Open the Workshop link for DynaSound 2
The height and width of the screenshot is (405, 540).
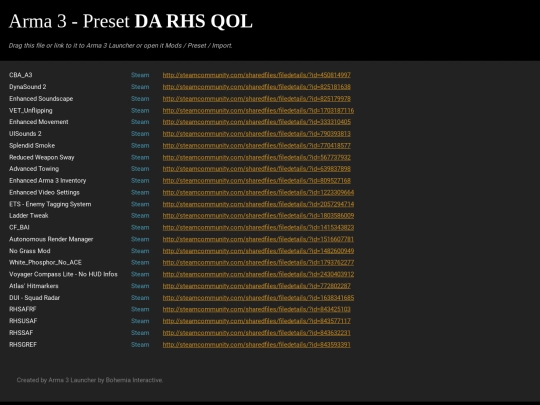pos(257,87)
